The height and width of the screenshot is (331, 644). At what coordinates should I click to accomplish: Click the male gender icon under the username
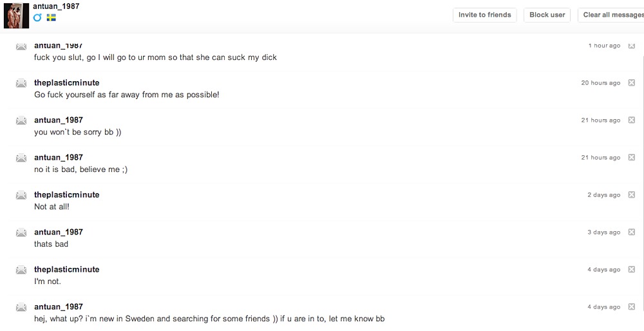[37, 17]
